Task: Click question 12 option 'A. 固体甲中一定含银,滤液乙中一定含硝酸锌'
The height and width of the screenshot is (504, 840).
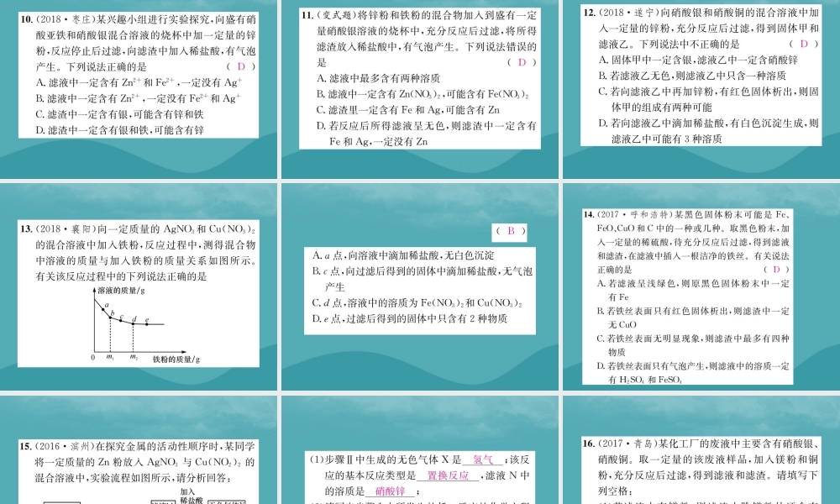Action: [699, 60]
